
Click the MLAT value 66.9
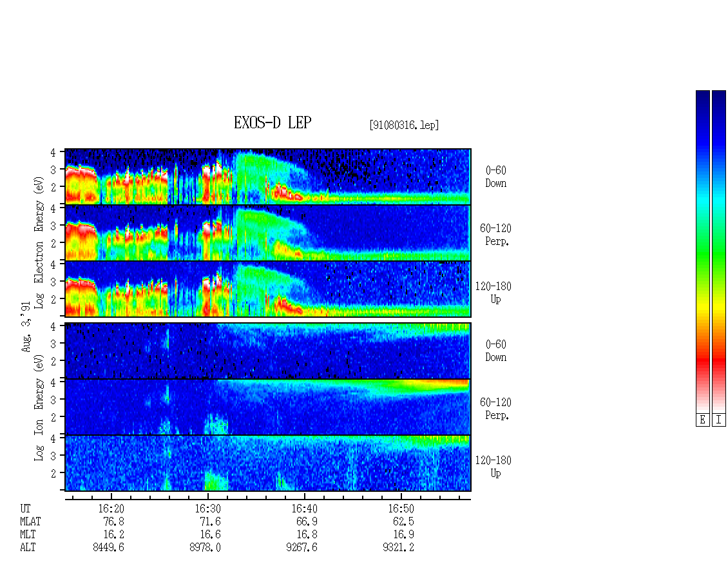tap(307, 521)
